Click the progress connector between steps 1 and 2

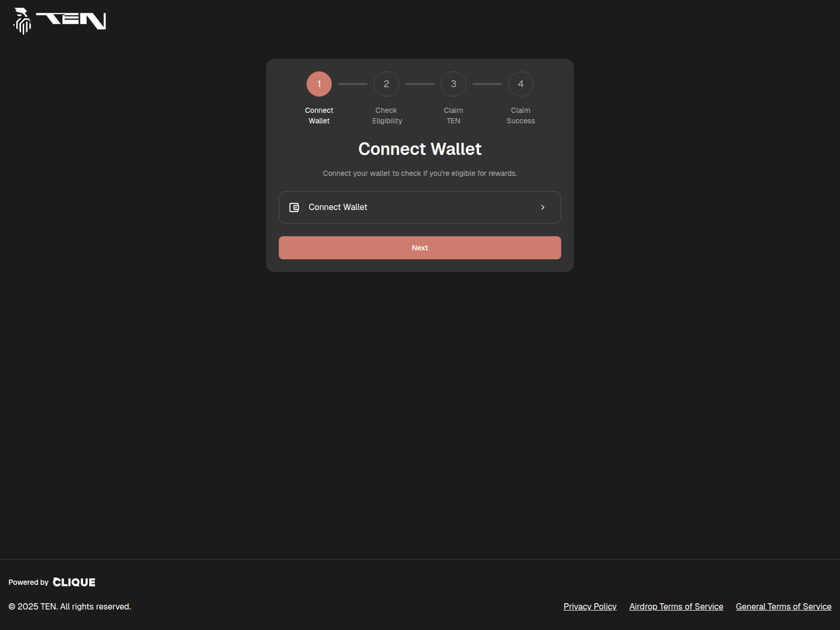(352, 83)
